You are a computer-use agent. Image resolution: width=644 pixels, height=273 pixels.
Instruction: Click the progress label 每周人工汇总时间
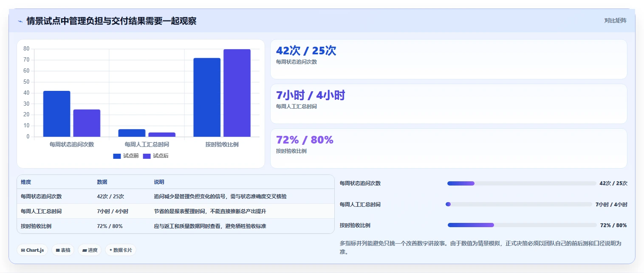click(x=360, y=204)
